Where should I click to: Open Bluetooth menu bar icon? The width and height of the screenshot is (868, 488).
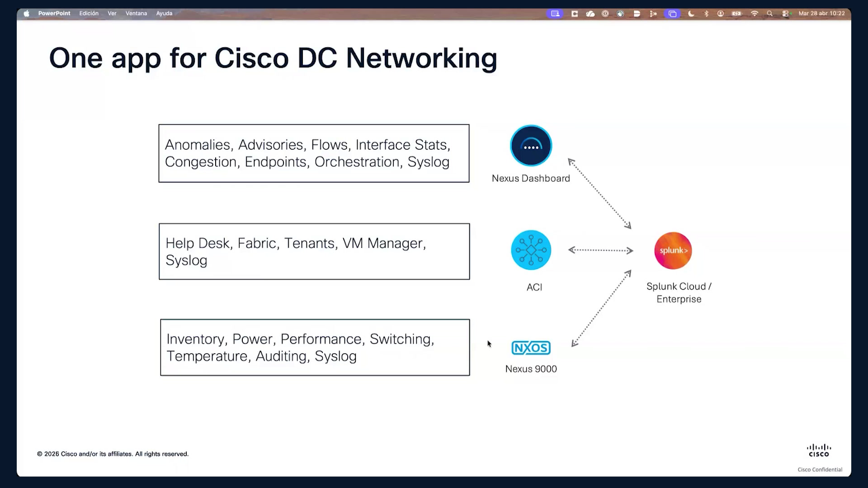(x=706, y=14)
